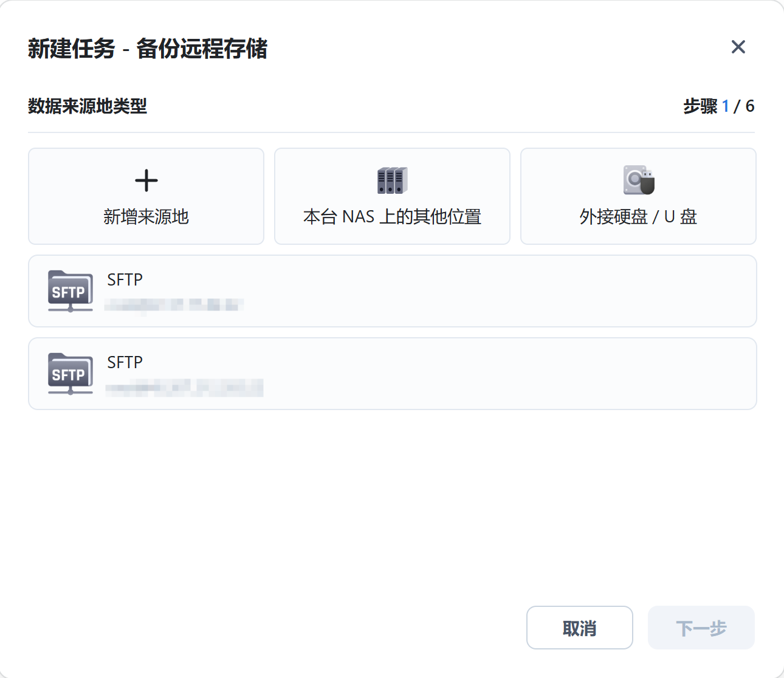The image size is (784, 678).
Task: Click the 下一步 button
Action: click(x=701, y=628)
